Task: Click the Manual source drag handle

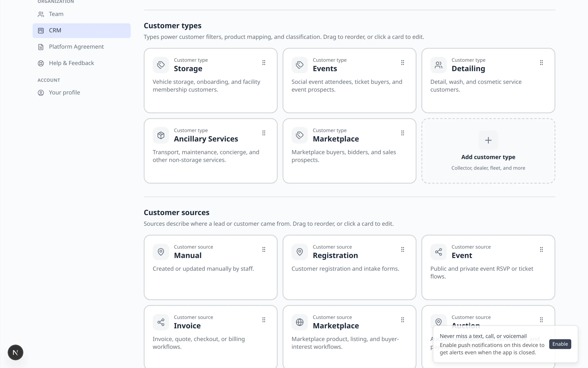Action: [x=264, y=249]
